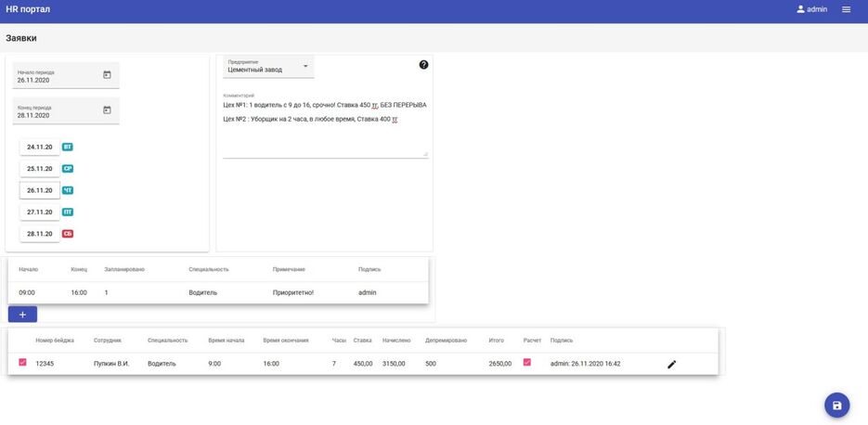Viewport: 868px width, 425px height.
Task: Click the Время окончания column header
Action: tap(286, 341)
